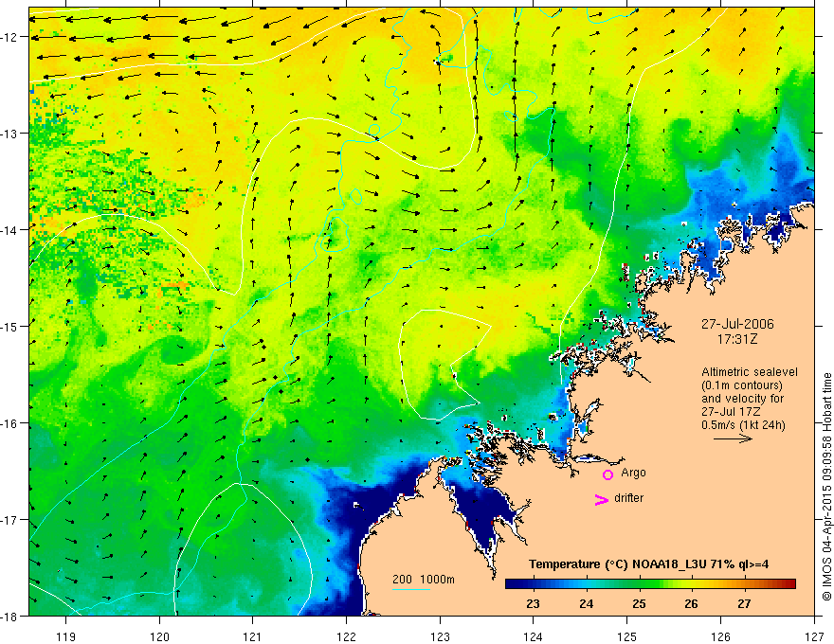The image size is (834, 644).
Task: Select the 25 label under the color bar
Action: [x=639, y=603]
